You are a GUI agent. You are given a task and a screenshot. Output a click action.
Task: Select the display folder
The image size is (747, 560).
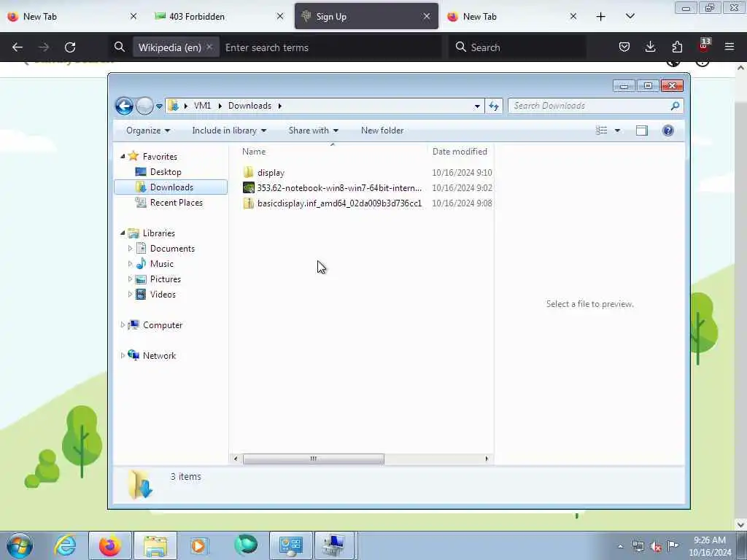(271, 173)
